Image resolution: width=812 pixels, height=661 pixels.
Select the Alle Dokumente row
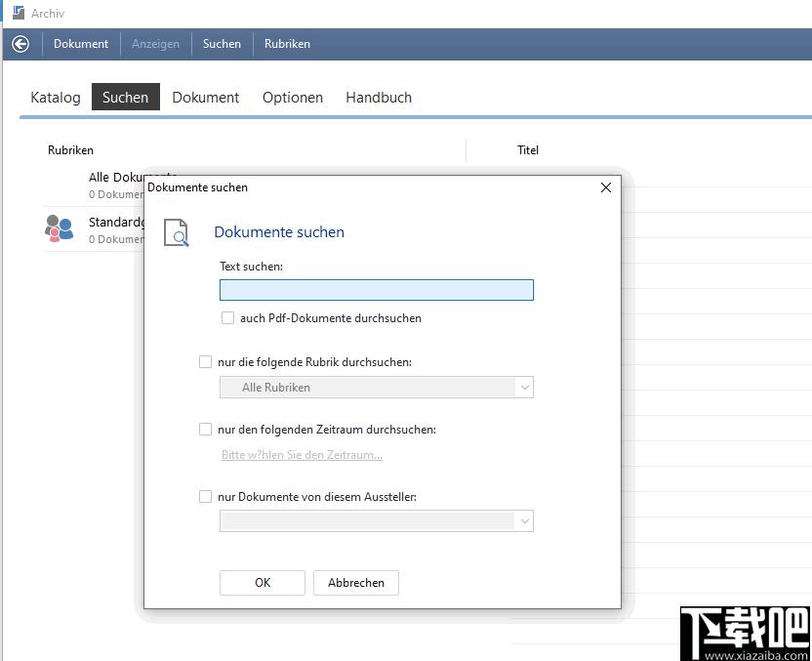pyautogui.click(x=94, y=185)
